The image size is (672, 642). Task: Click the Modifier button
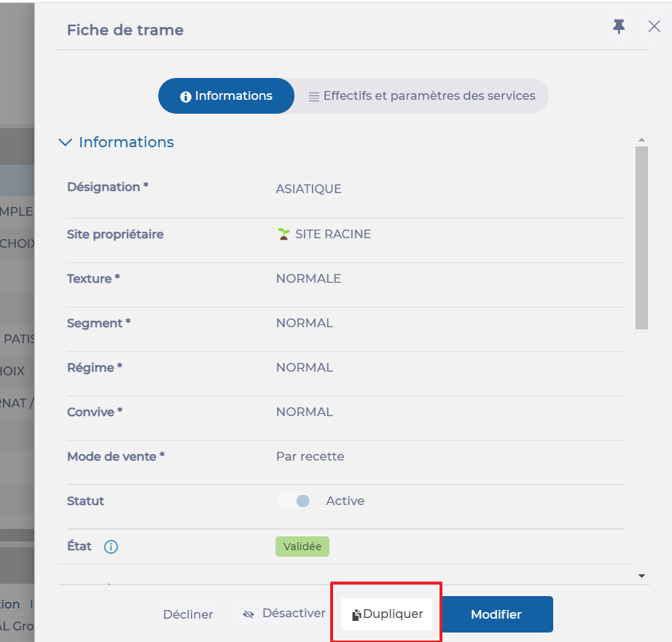click(496, 614)
